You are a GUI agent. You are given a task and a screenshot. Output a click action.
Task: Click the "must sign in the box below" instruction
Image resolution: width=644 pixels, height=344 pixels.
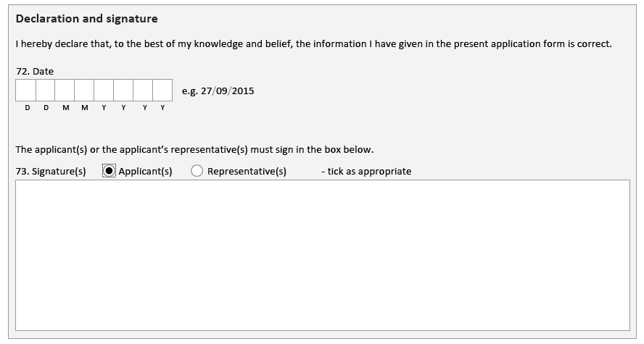click(x=312, y=150)
